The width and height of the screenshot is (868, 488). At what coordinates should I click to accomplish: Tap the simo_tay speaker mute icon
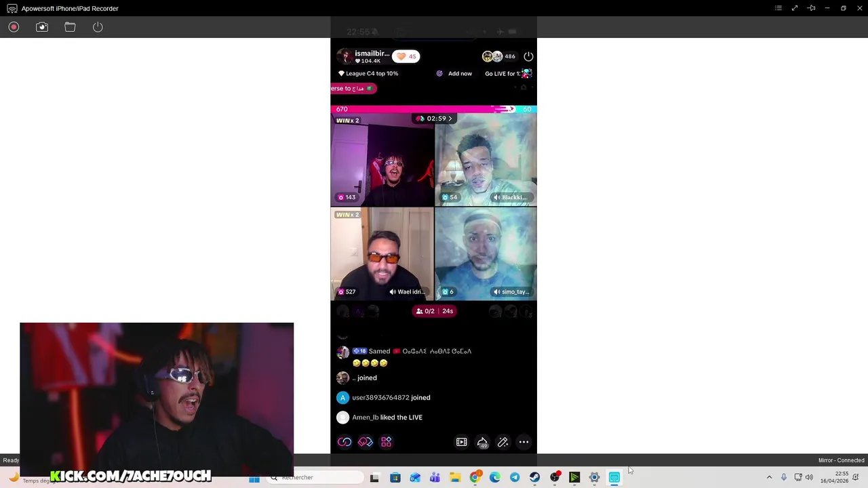497,291
